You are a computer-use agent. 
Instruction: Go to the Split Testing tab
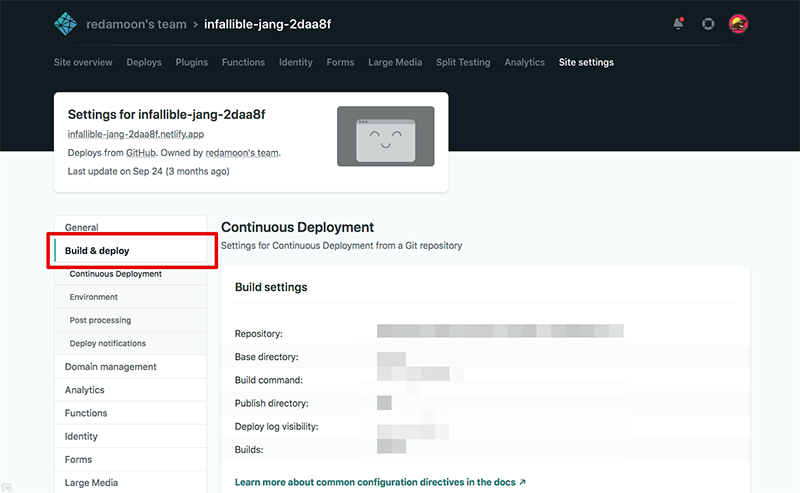click(463, 62)
